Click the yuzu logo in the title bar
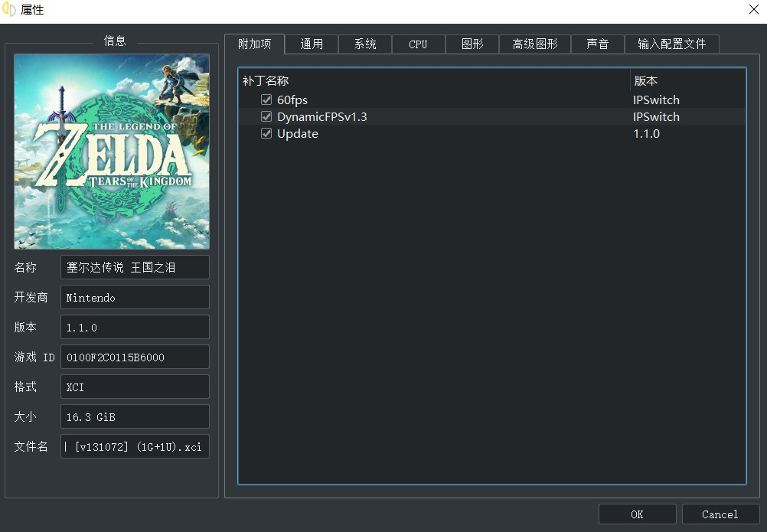The width and height of the screenshot is (767, 532). 9,10
